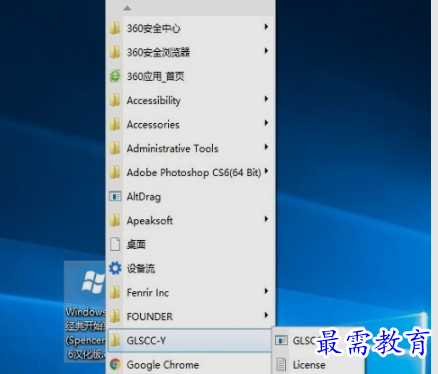
Task: Click the Fenrir Inc folder icon
Action: pos(115,292)
